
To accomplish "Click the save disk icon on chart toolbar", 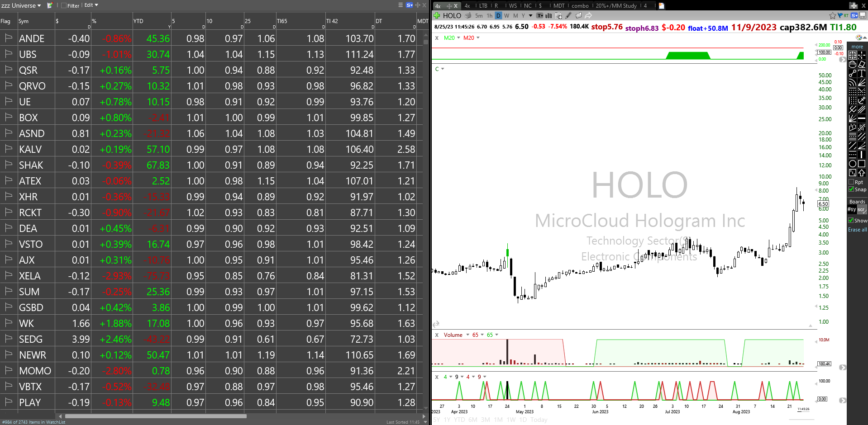I will pos(863,15).
